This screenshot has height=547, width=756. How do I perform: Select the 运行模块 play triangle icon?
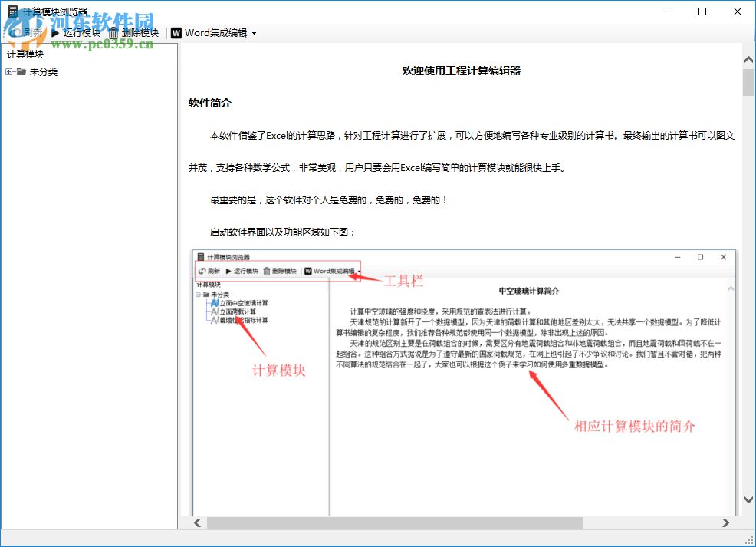[x=57, y=33]
